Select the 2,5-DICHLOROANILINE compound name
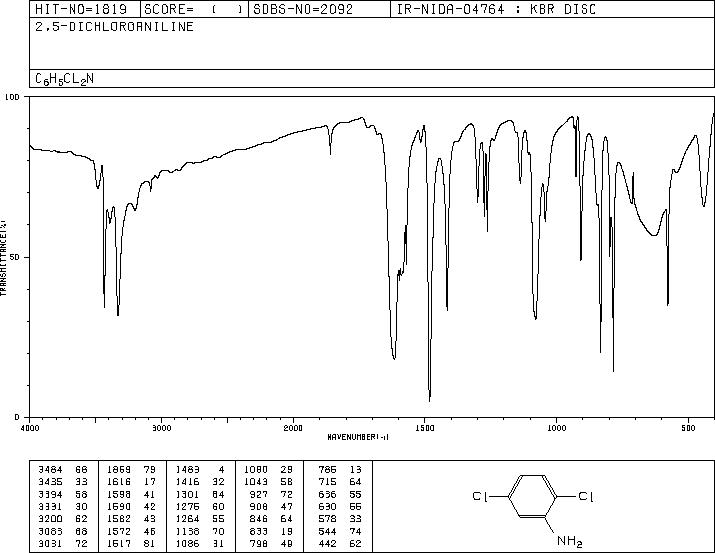The height and width of the screenshot is (553, 715). [114, 27]
